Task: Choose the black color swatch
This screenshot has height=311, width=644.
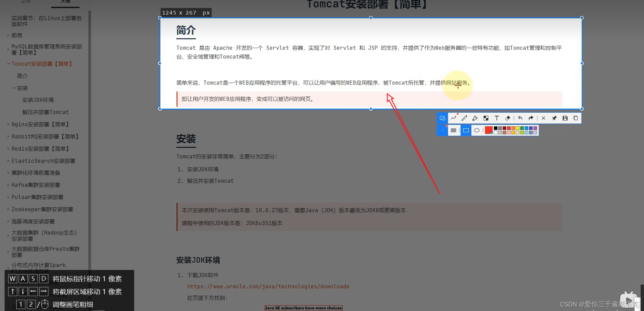Action: point(496,128)
